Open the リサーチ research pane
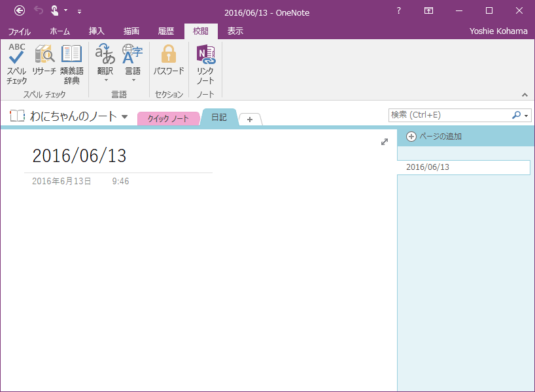This screenshot has width=535, height=392. tap(44, 60)
